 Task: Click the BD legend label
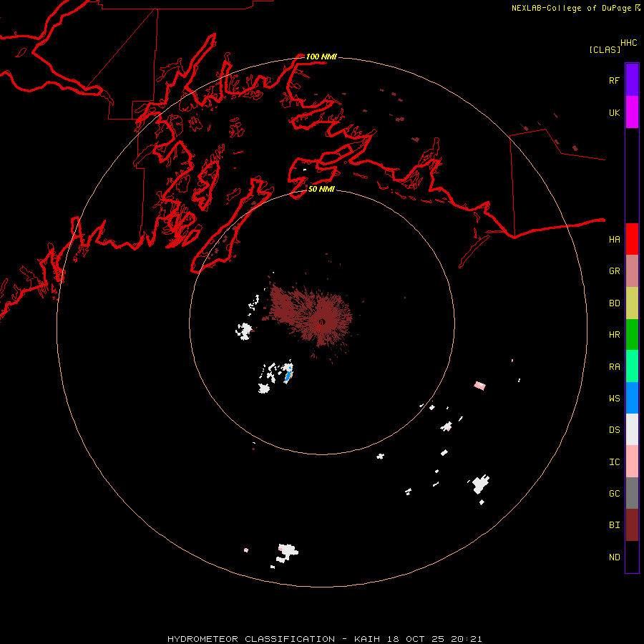tap(614, 303)
